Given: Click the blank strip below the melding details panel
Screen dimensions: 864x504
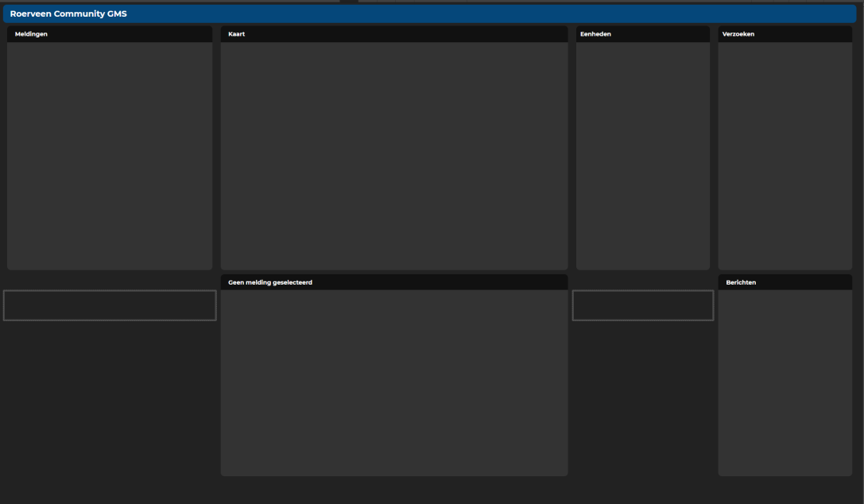Looking at the screenshot, I should pyautogui.click(x=393, y=490).
